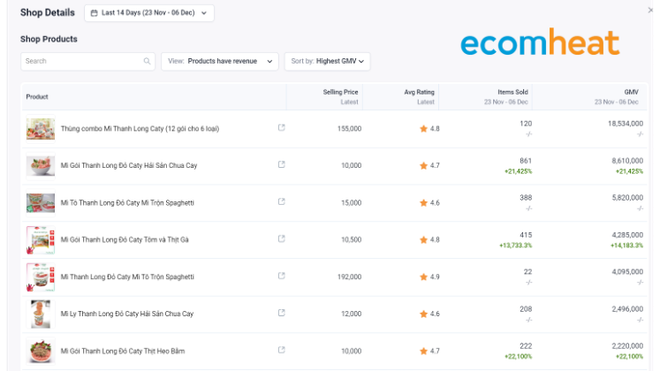This screenshot has height=371, width=660.
Task: Close the Shop Details panel
Action: coord(650,10)
